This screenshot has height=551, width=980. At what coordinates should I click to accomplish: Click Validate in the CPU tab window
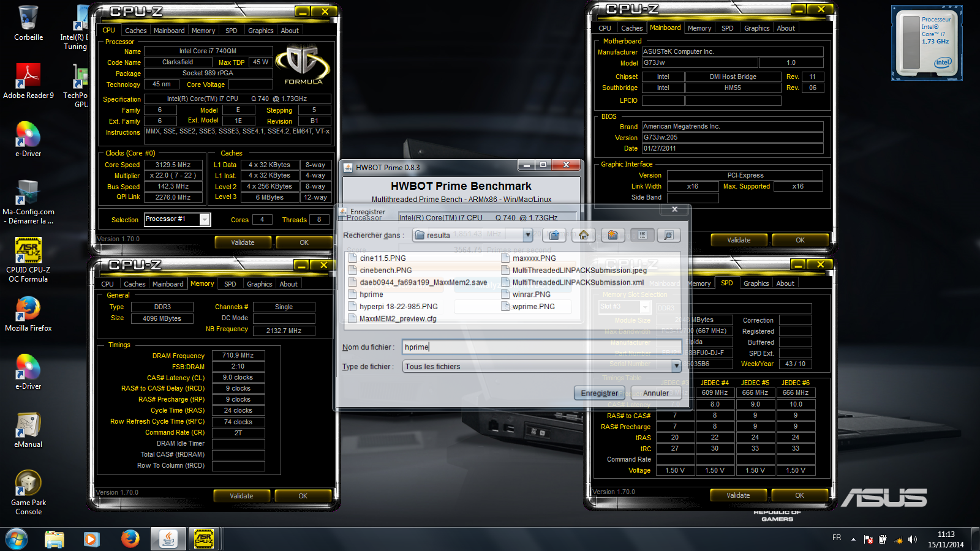[243, 242]
